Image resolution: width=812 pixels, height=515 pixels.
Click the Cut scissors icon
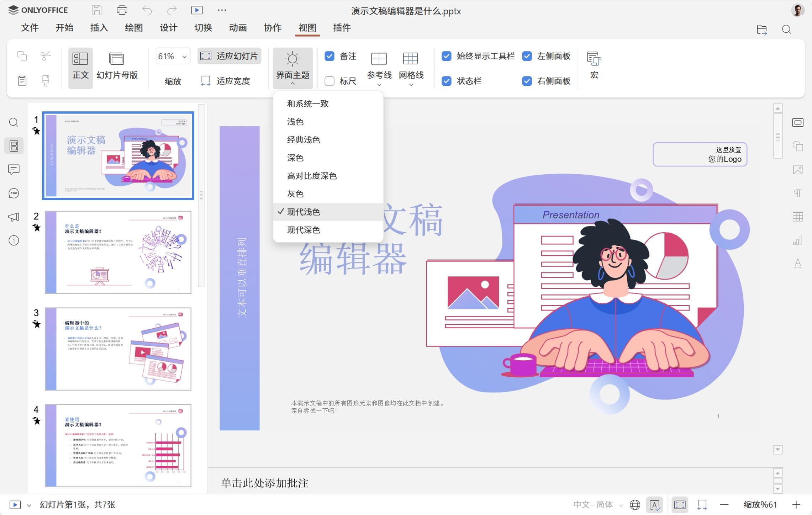46,56
